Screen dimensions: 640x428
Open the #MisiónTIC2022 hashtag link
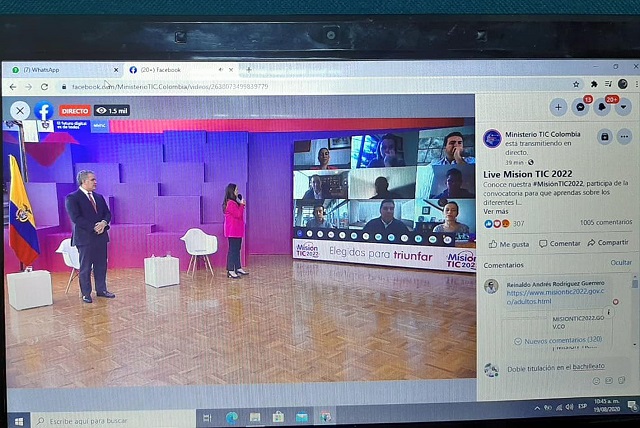point(558,184)
